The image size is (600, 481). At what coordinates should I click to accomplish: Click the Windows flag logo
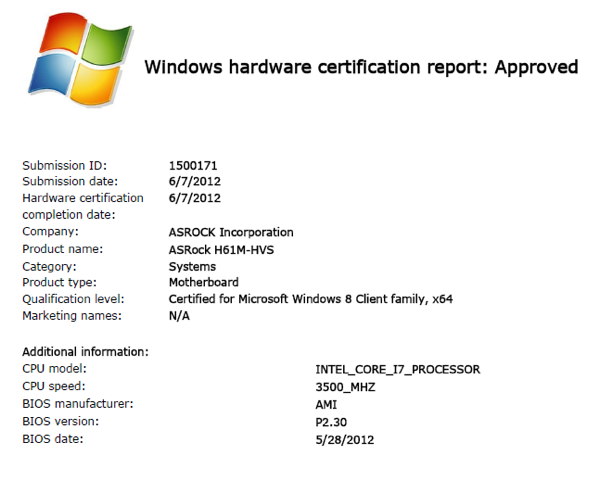point(80,59)
